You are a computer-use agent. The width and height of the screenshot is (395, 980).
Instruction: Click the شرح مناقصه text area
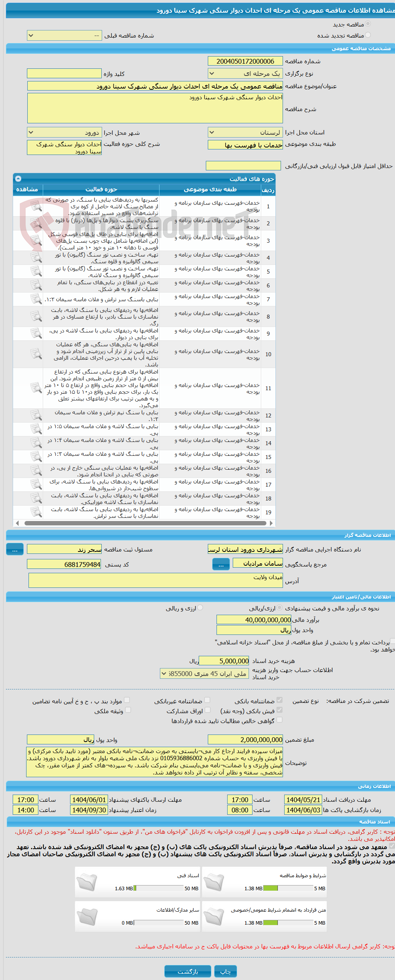[155, 108]
